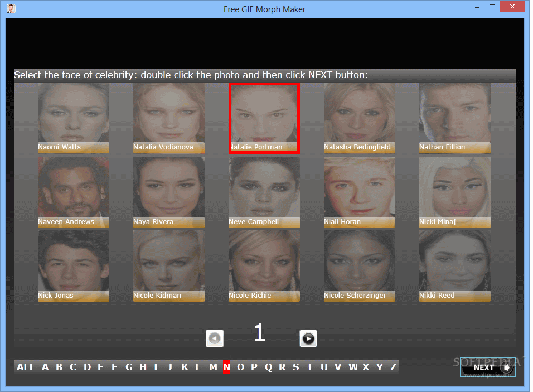
Task: Filter celebrities by letter S
Action: coord(296,367)
